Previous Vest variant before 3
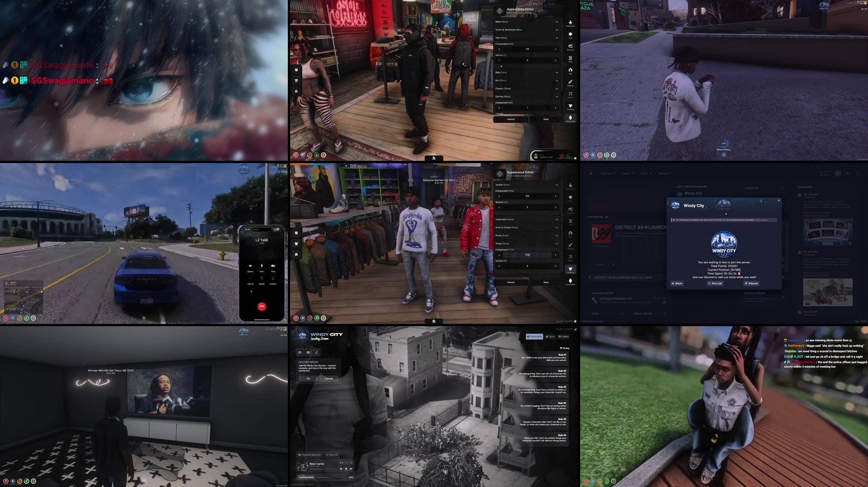 coord(499,60)
